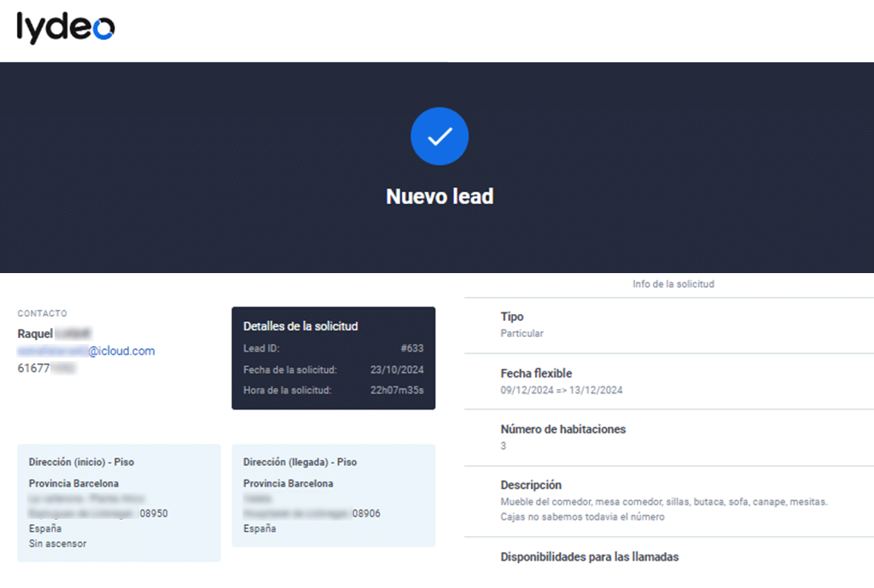Viewport: 874px width, 588px height.
Task: Click the Tipo row showing Particular
Action: (x=521, y=333)
